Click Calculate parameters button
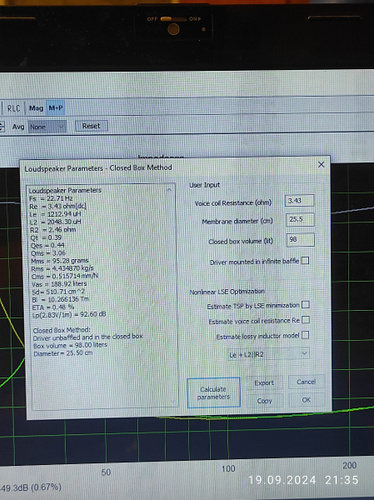The height and width of the screenshot is (500, 374). coord(214,393)
